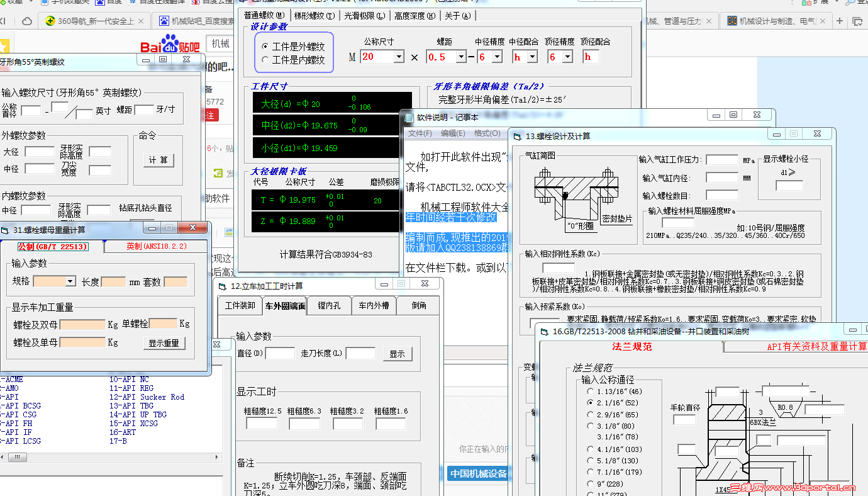868x496 pixels.
Task: Select 工件是内螺纹 radio option
Action: (265, 60)
